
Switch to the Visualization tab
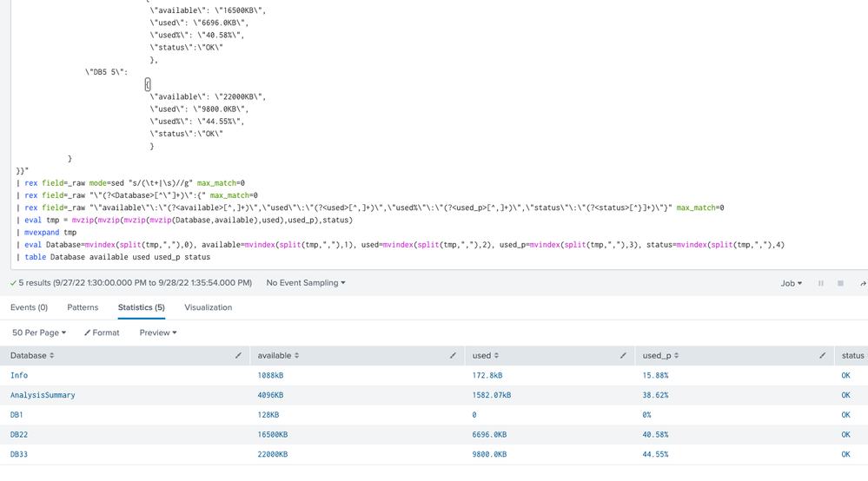[x=209, y=307]
